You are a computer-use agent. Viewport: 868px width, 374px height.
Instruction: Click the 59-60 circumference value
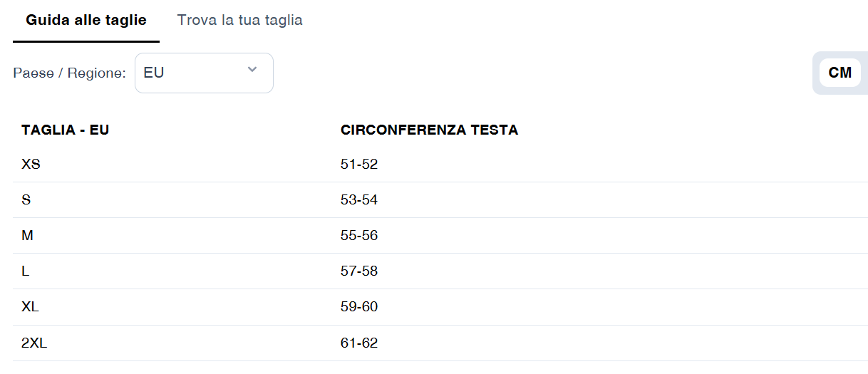click(359, 306)
